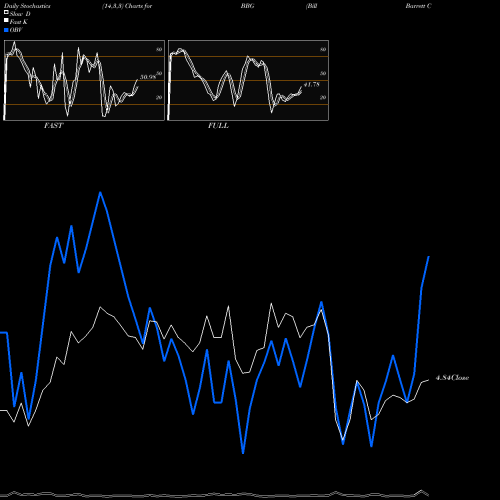
Task: Click the 20 level label in the FULL chart
Action: click(x=323, y=97)
